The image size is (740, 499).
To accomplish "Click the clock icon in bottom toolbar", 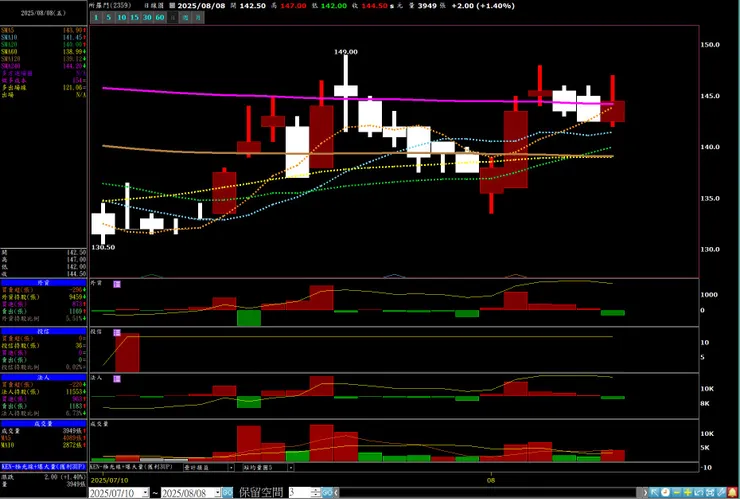I will coord(665,492).
